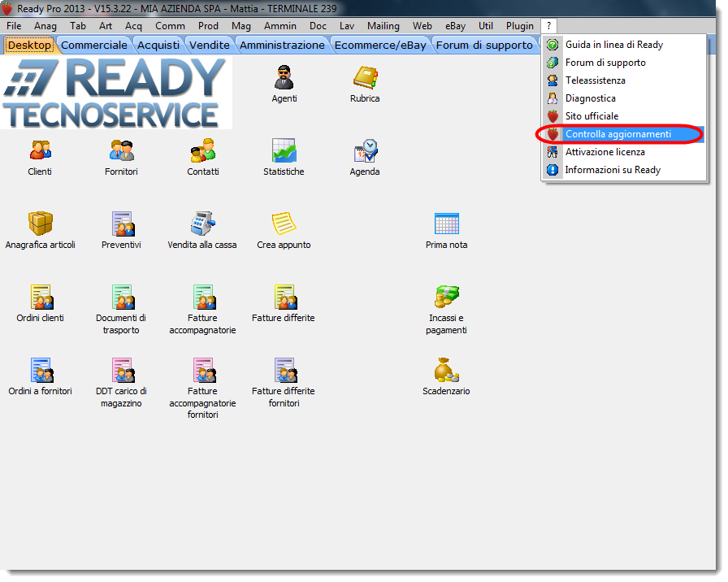Select Sito ufficiale menu entry
This screenshot has height=582, width=728.
point(624,116)
